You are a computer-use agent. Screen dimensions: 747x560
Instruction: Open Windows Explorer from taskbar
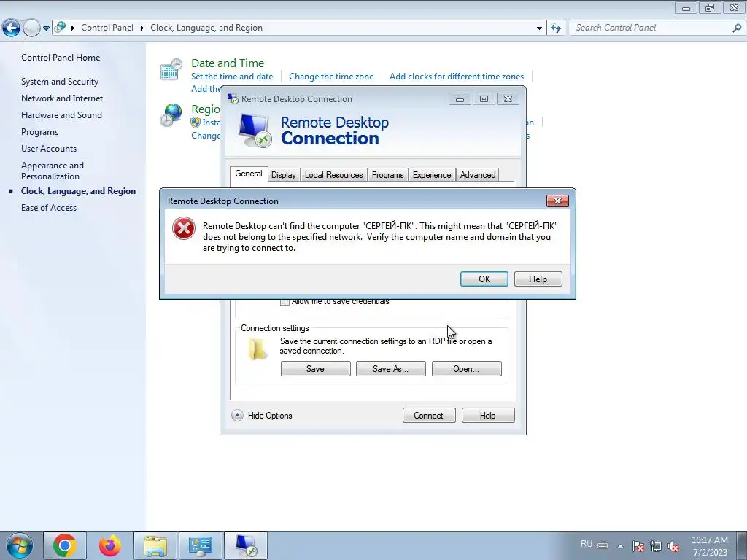155,545
